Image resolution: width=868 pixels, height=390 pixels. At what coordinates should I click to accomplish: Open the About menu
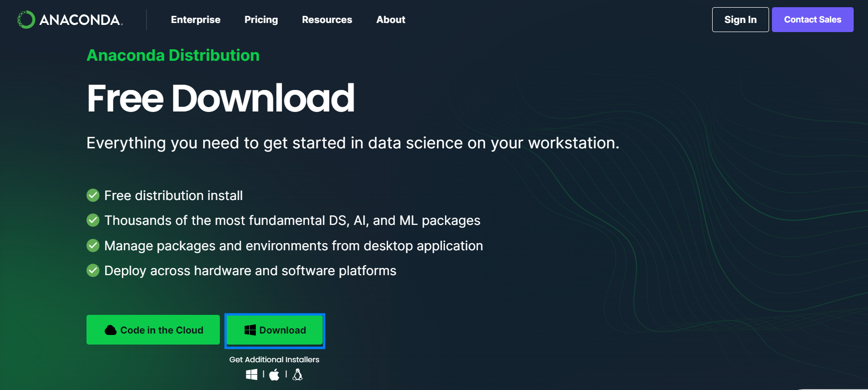391,20
